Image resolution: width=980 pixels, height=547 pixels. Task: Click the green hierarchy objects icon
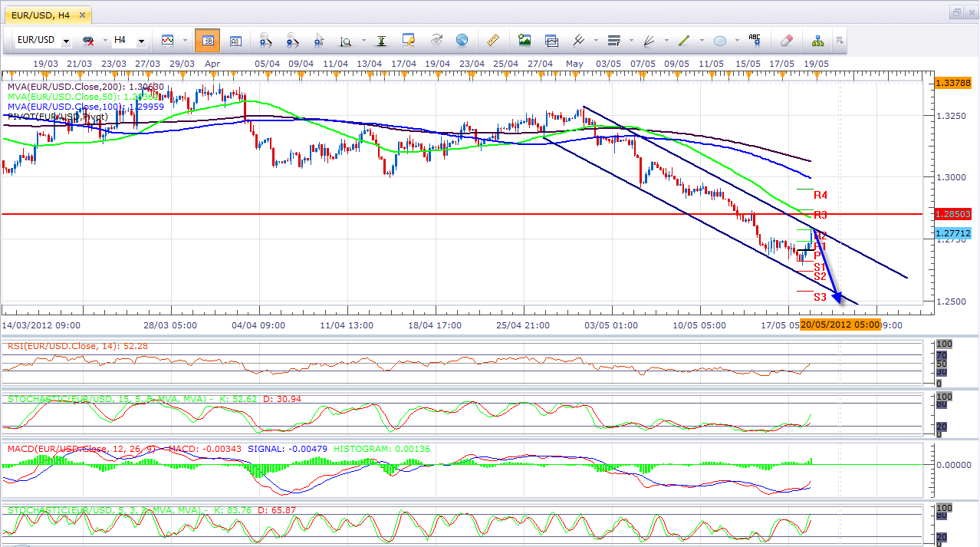click(x=817, y=40)
